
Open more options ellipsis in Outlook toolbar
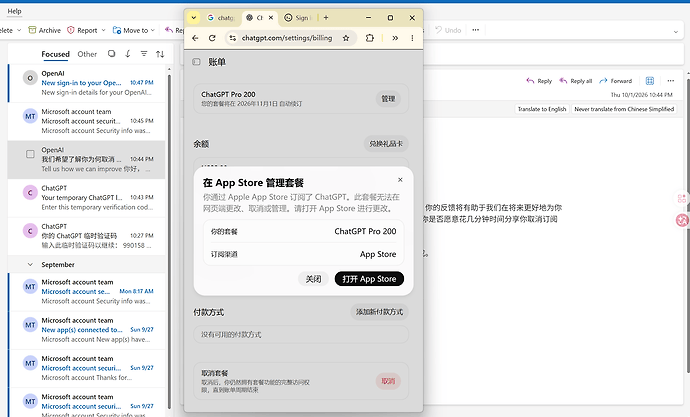click(x=476, y=30)
